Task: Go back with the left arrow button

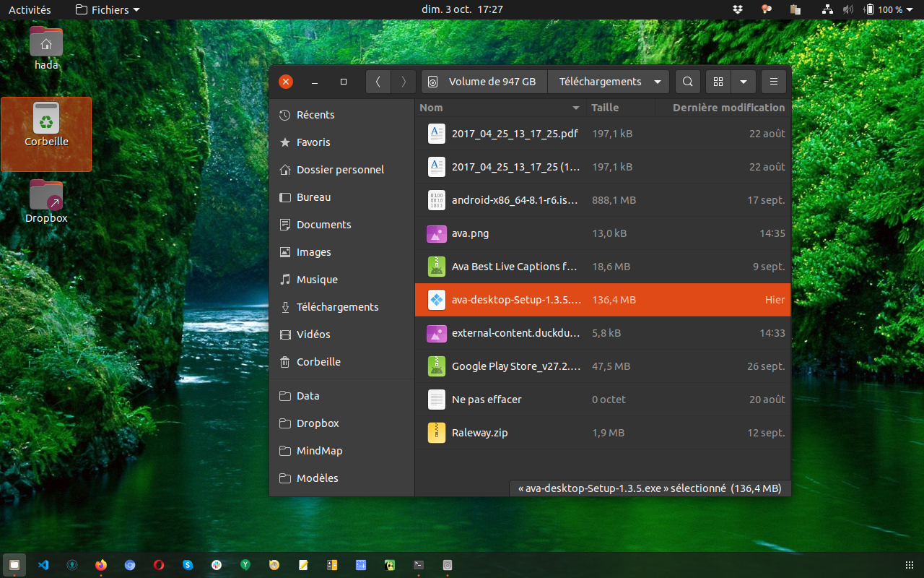Action: tap(378, 82)
